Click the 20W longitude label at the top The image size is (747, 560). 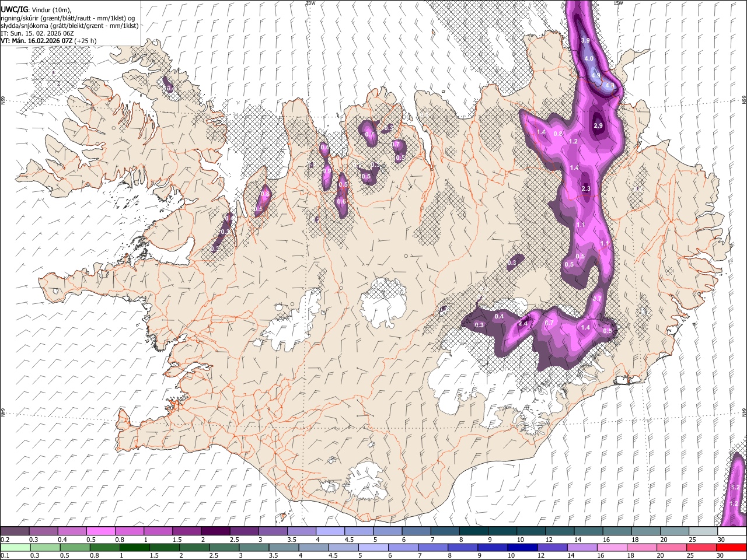pos(310,3)
